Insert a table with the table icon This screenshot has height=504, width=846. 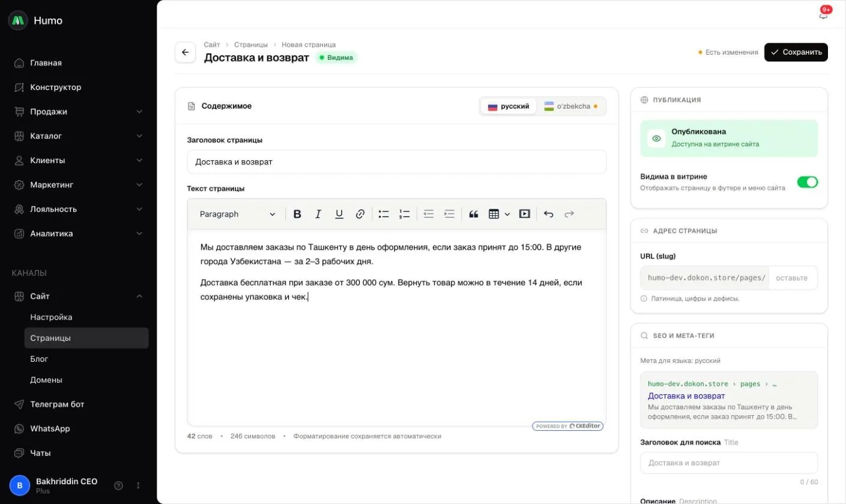(x=494, y=214)
